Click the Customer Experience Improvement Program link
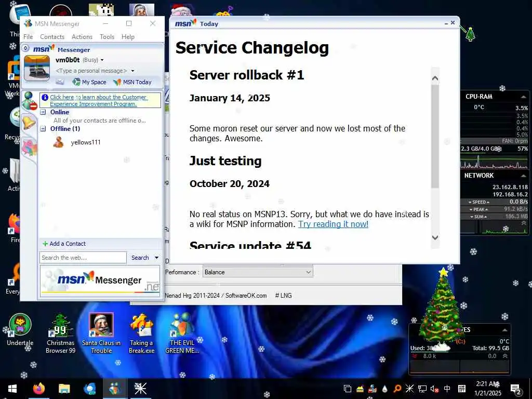532x399 pixels. pyautogui.click(x=98, y=100)
